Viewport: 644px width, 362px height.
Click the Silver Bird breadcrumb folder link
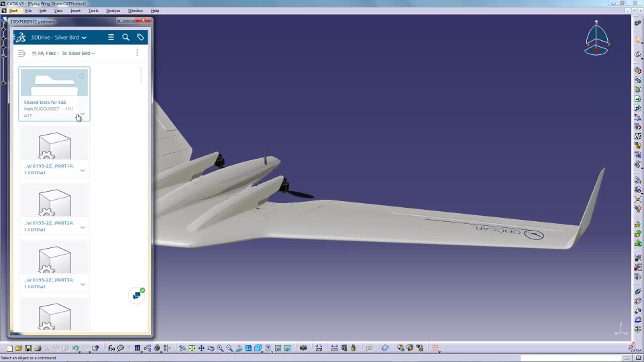79,54
